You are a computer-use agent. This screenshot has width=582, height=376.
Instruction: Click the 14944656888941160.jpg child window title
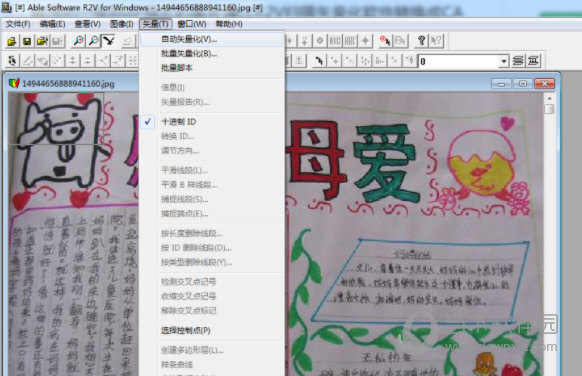[68, 84]
